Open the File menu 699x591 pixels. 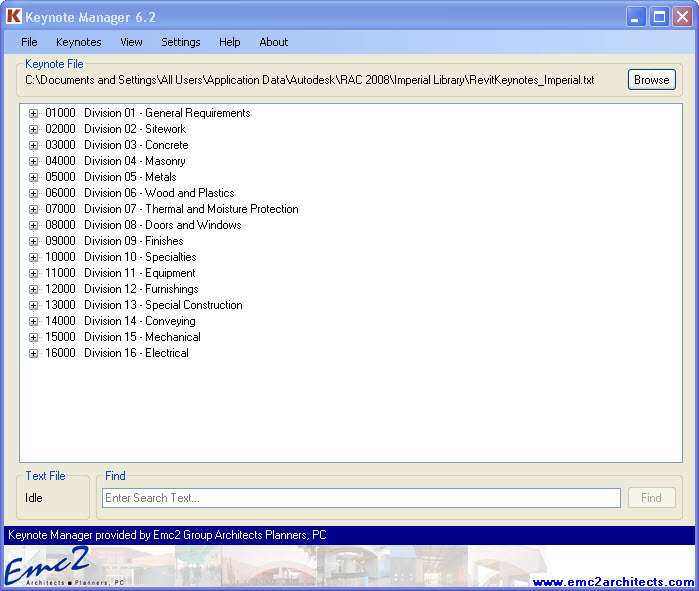pyautogui.click(x=29, y=42)
